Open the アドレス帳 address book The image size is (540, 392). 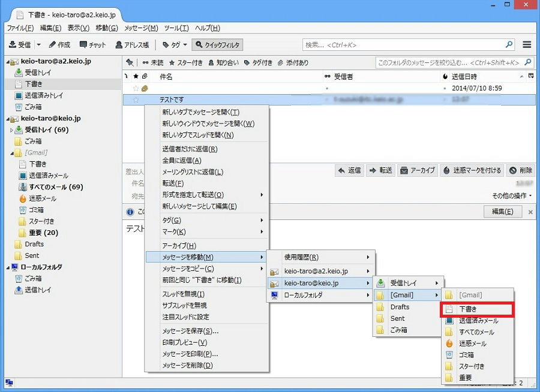tap(132, 45)
